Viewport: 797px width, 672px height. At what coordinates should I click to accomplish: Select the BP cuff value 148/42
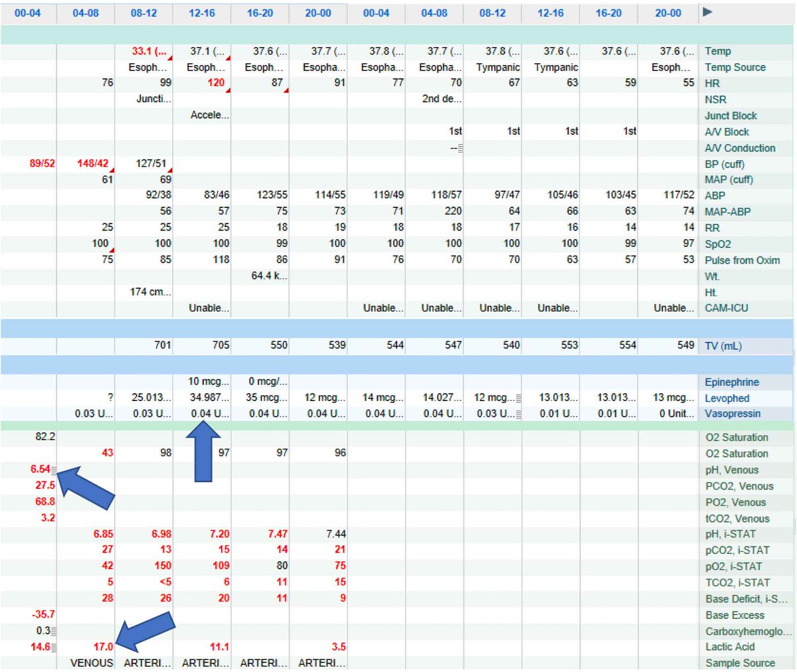click(92, 163)
